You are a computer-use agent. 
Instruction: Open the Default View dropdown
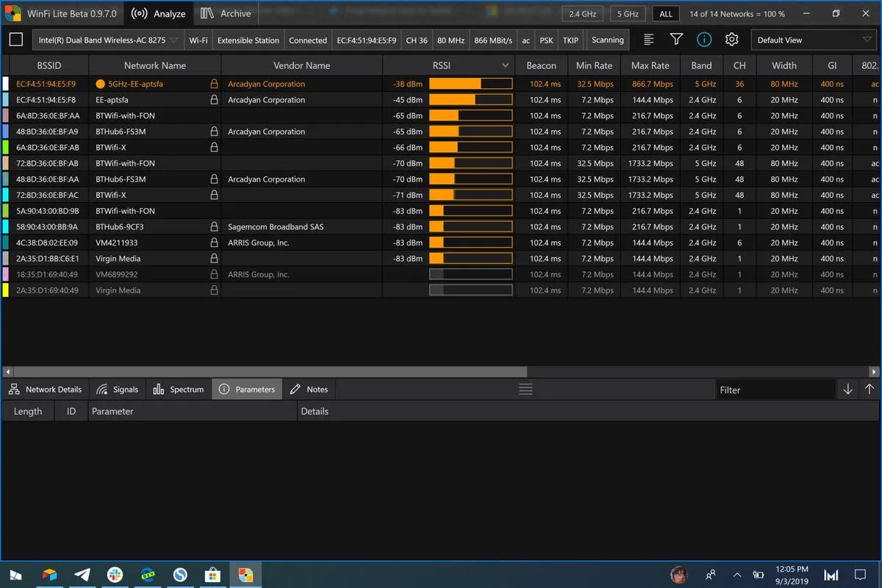(813, 40)
